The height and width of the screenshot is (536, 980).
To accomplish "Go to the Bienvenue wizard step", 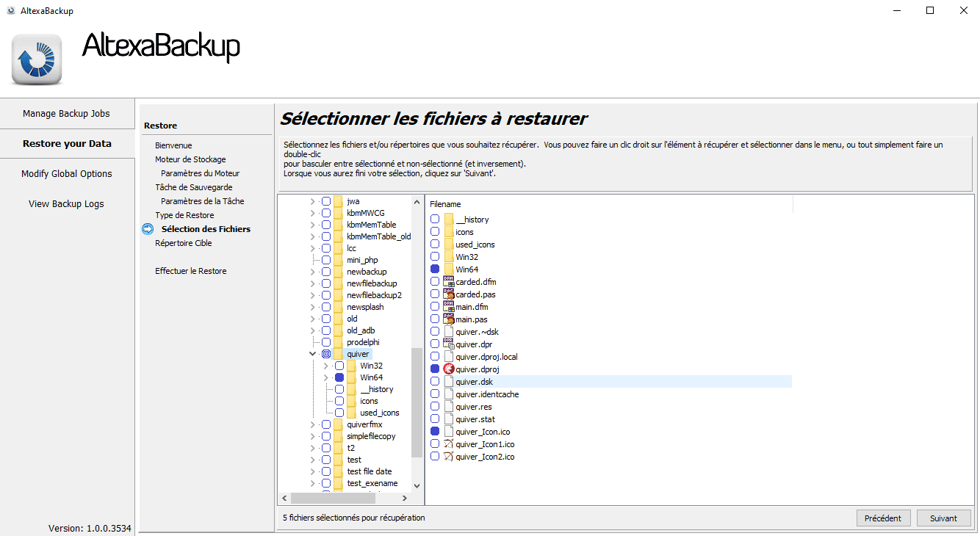I will coord(173,145).
